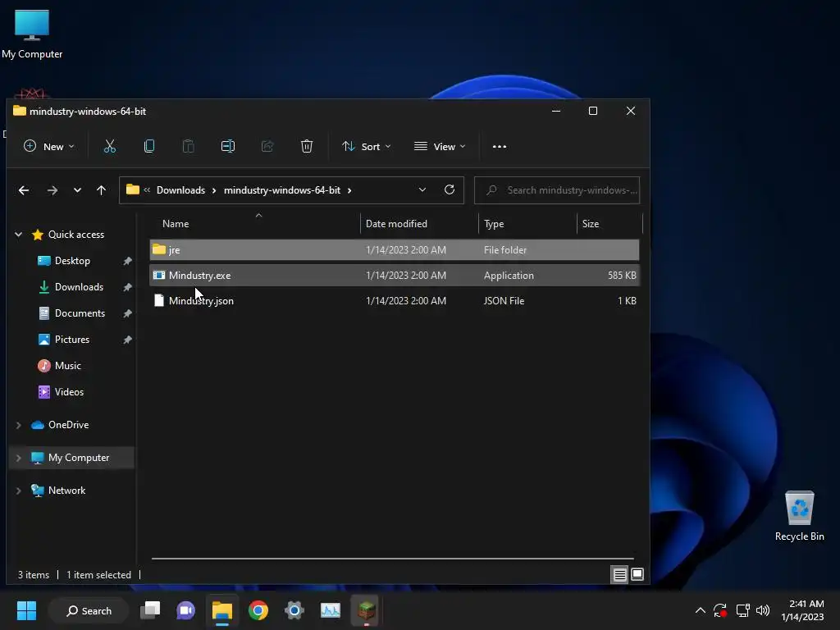Expand the My Computer tree node
This screenshot has width=840, height=630.
tap(18, 458)
